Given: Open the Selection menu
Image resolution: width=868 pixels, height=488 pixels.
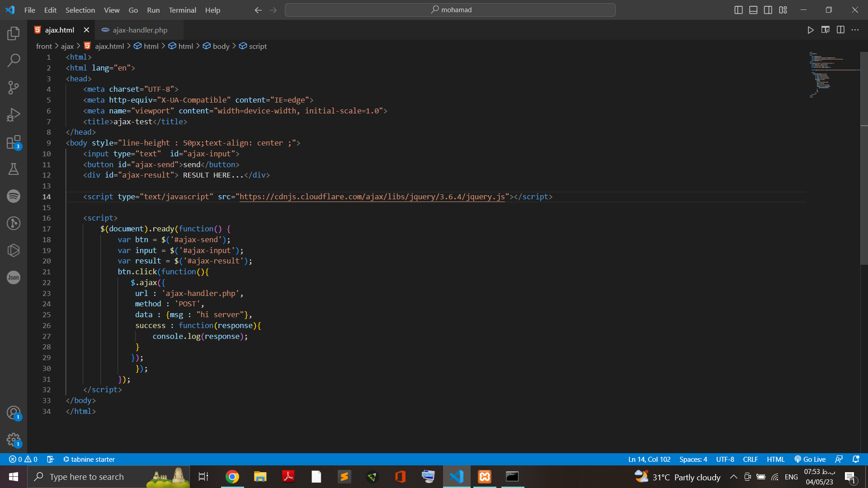Looking at the screenshot, I should coord(80,10).
